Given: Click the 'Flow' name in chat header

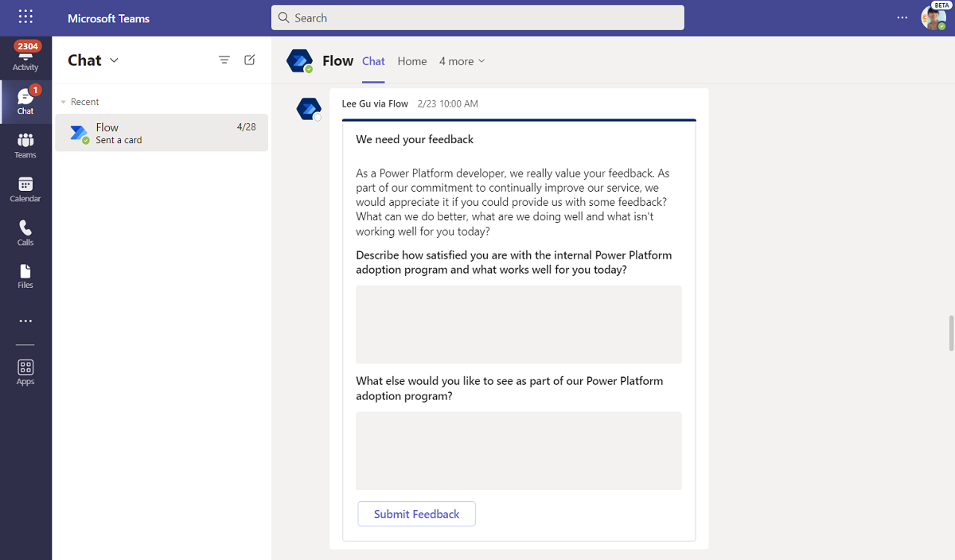Looking at the screenshot, I should tap(337, 61).
